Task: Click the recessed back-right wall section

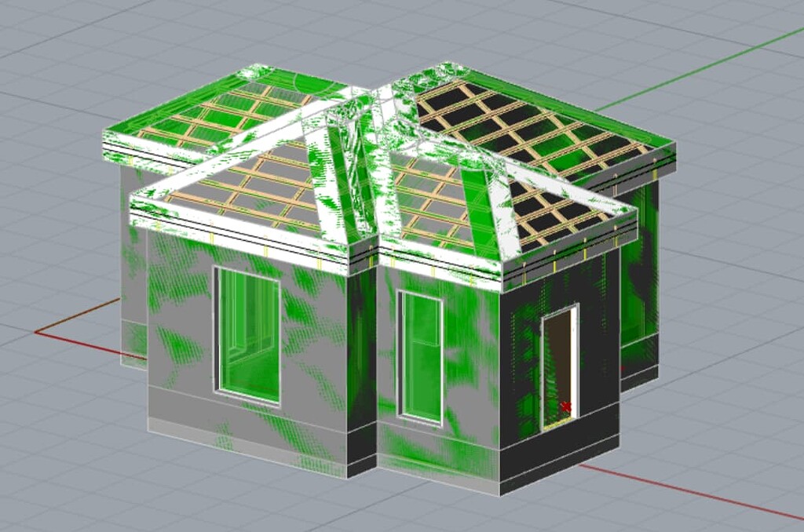Action: tap(640, 275)
